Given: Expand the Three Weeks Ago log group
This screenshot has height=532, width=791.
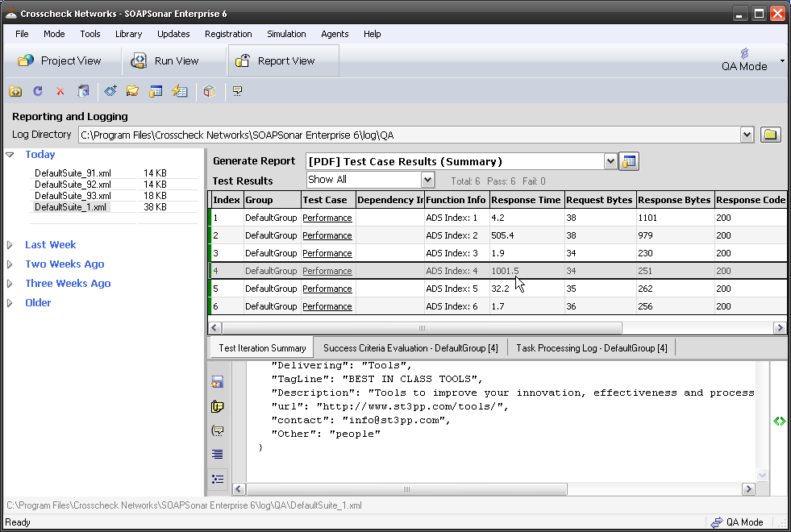Looking at the screenshot, I should point(10,284).
